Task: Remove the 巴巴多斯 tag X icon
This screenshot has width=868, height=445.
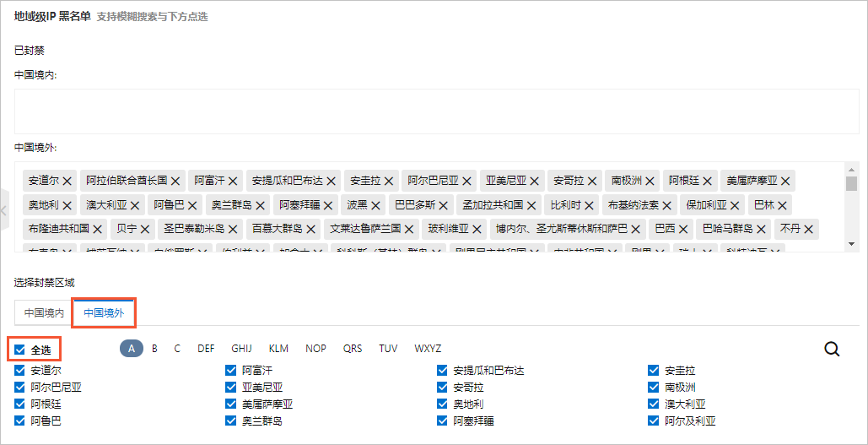Action: (x=444, y=205)
